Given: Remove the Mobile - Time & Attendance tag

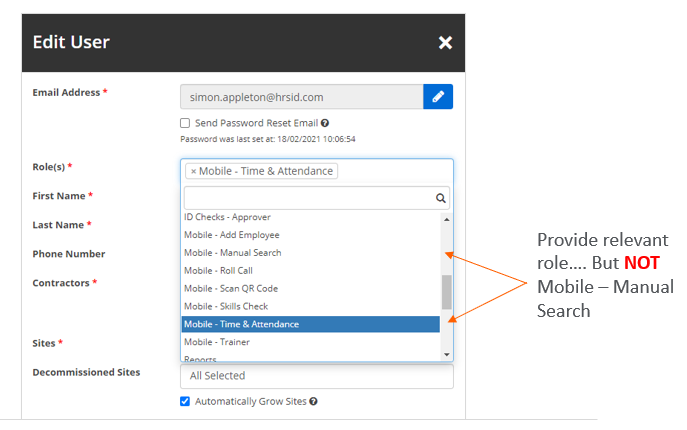Looking at the screenshot, I should (193, 171).
